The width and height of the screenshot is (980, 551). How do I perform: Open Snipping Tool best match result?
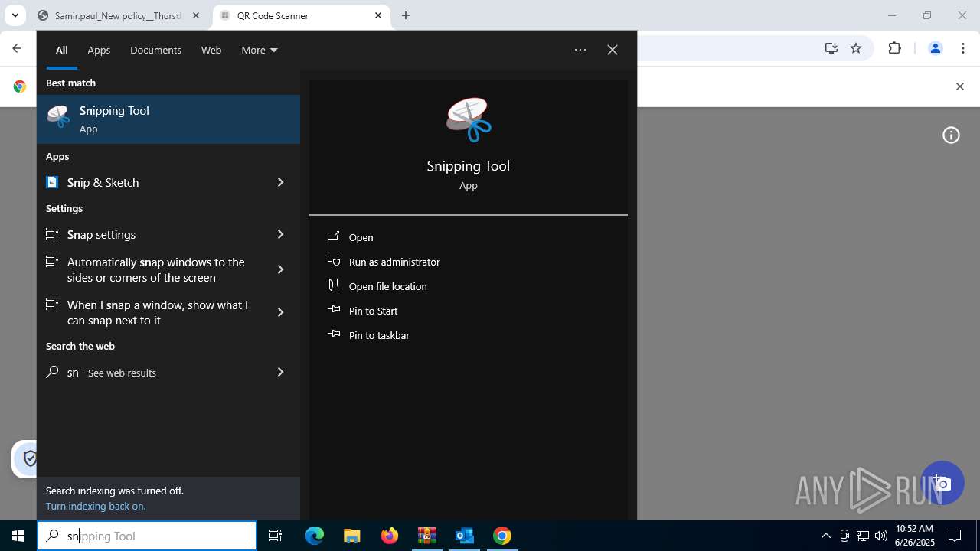[168, 119]
